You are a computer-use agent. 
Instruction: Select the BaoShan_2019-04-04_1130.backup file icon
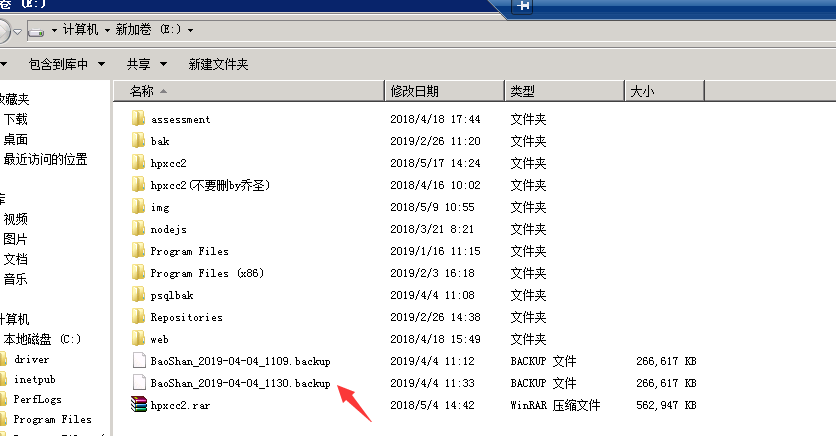click(139, 383)
